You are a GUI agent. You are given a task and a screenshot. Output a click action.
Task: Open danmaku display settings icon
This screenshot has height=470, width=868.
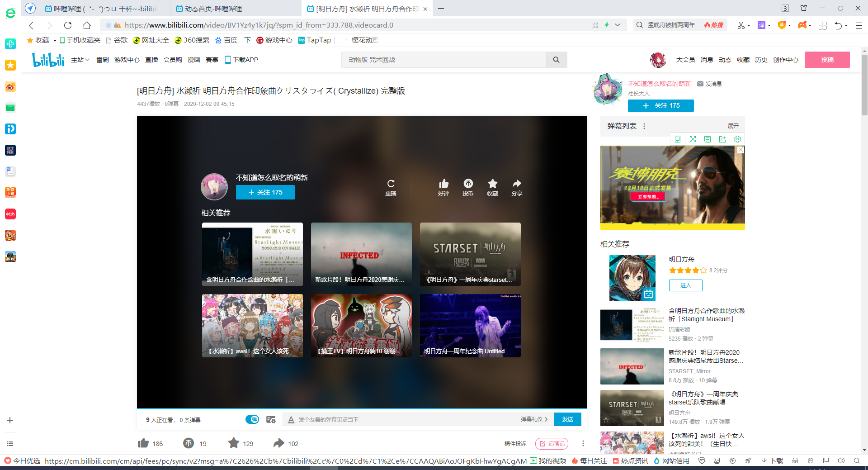point(271,419)
